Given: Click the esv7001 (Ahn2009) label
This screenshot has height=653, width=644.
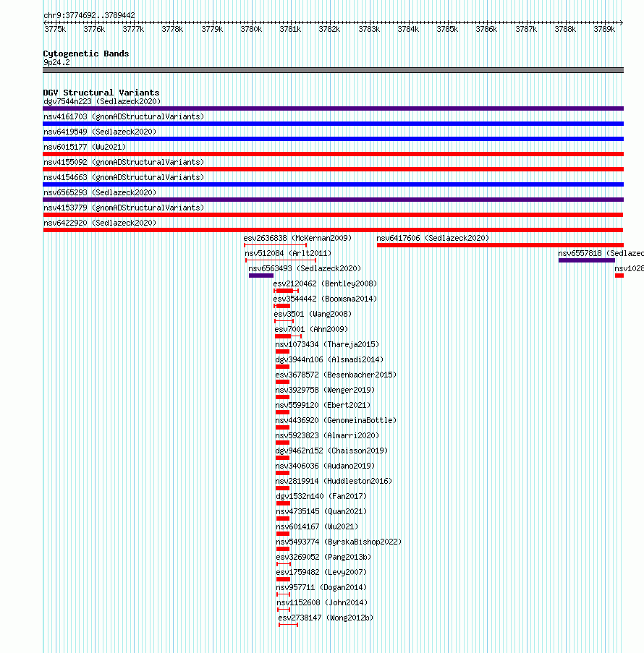Looking at the screenshot, I should click(311, 330).
